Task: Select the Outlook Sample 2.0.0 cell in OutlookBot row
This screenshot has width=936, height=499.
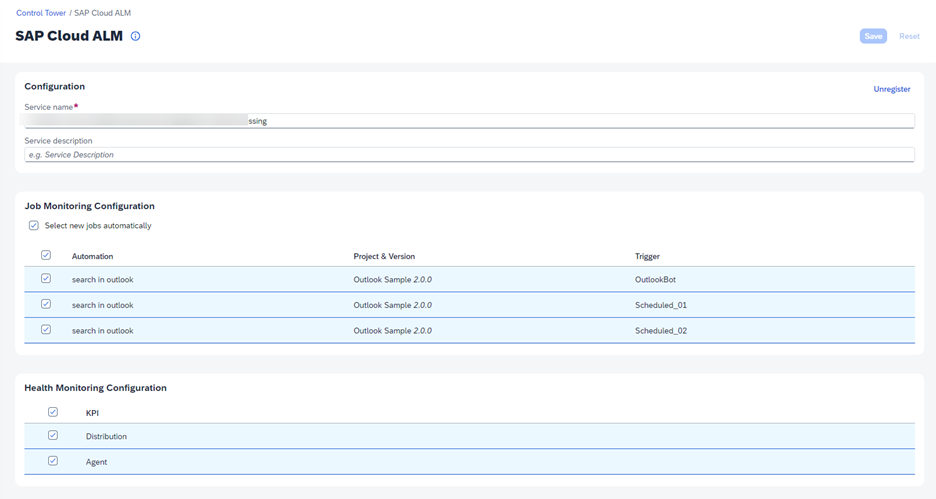Action: 392,280
